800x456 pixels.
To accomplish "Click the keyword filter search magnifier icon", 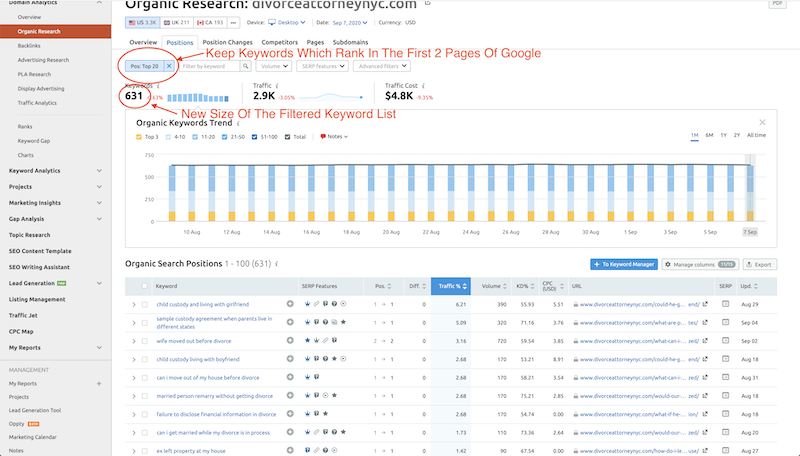I will point(245,66).
